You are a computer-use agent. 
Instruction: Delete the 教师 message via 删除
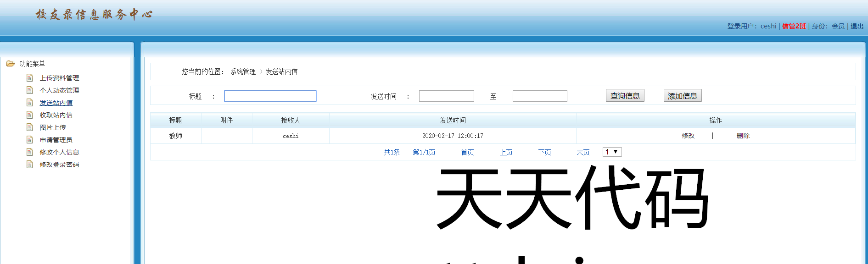tap(743, 136)
